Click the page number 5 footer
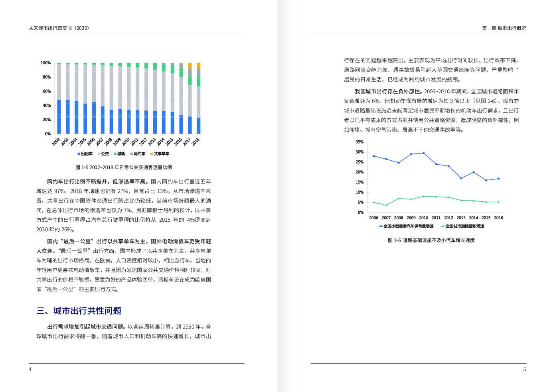This screenshot has height=392, width=555. coord(525,370)
